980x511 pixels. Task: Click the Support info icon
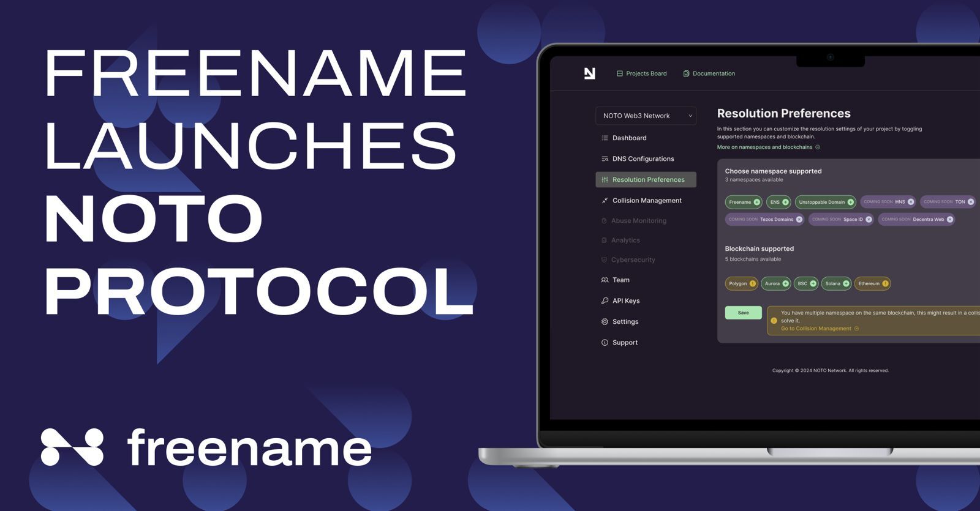coord(605,342)
